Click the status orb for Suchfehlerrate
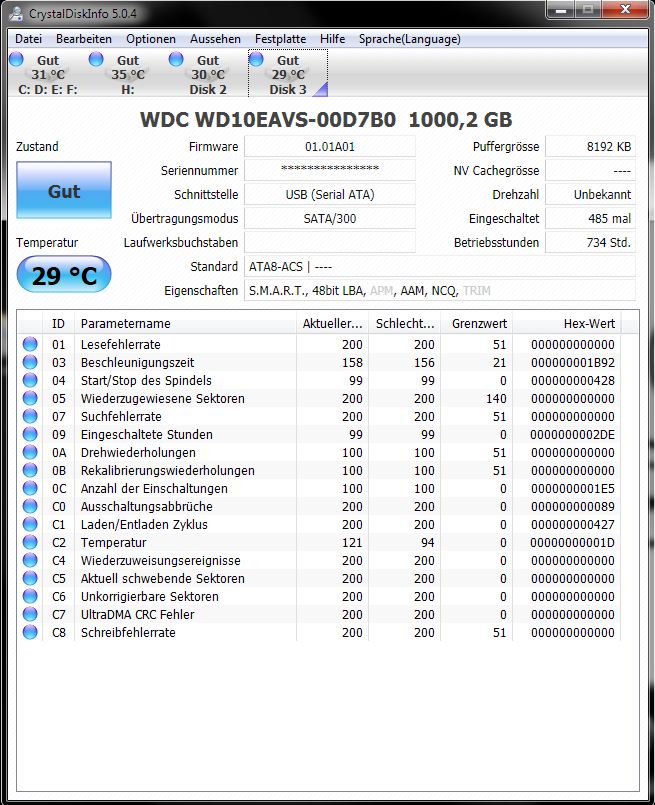Screen dimensions: 655x805 [x=30, y=416]
